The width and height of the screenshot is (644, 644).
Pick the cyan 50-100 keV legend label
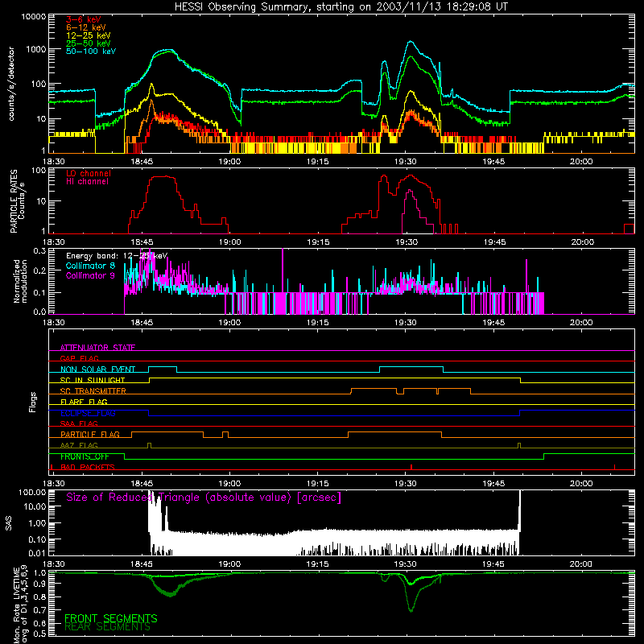point(90,51)
